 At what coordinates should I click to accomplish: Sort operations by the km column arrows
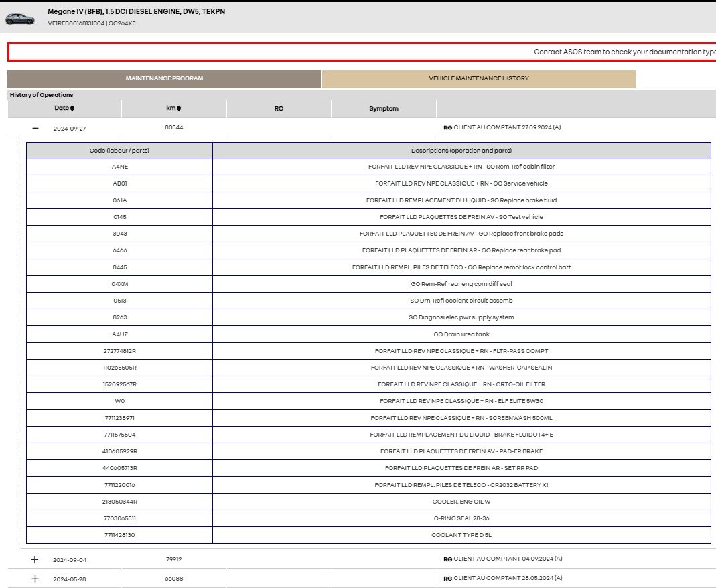pyautogui.click(x=179, y=108)
